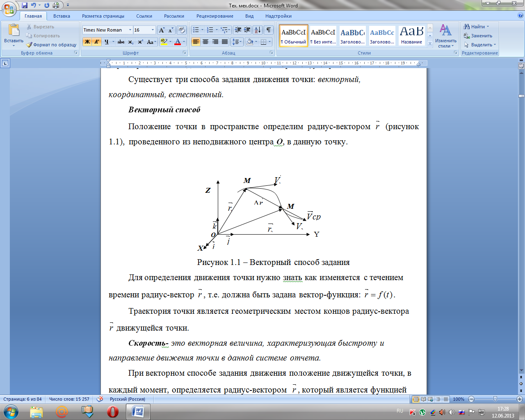Click Русский (Россия) language in status bar
525x420 pixels.
tap(127, 399)
